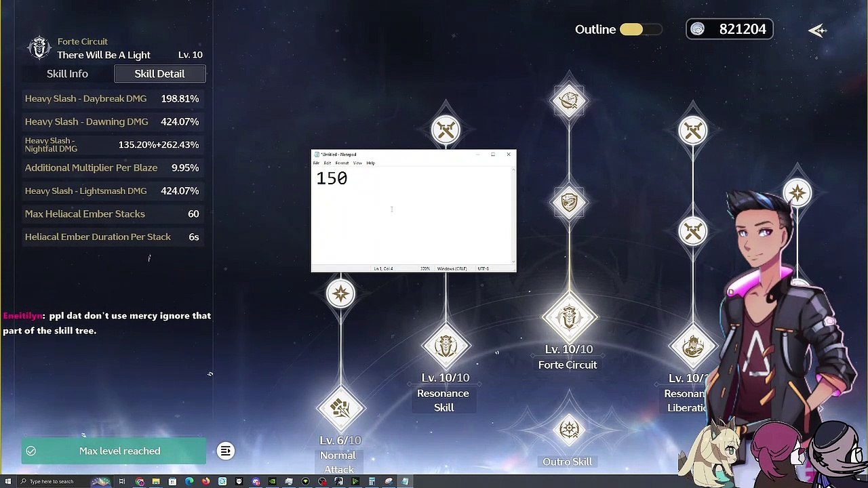Open File Explorer from the taskbar

pos(155,481)
